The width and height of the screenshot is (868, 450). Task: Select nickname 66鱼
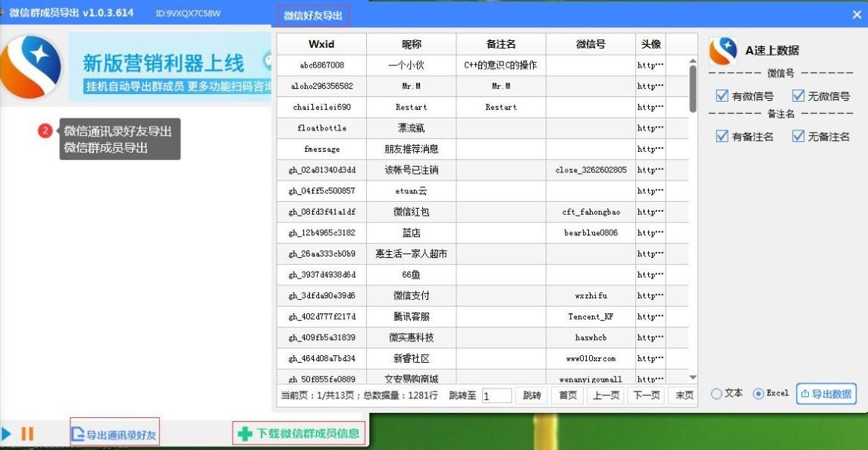click(x=412, y=275)
